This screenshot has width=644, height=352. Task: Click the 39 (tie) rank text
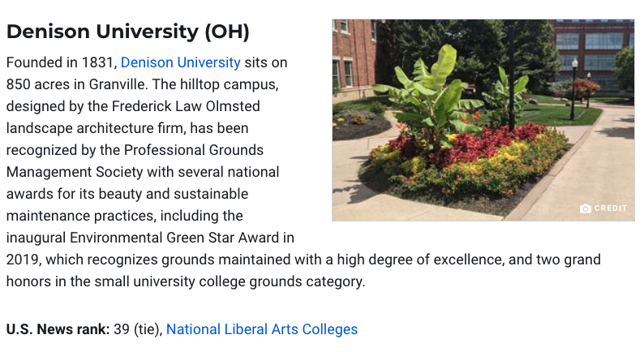138,329
